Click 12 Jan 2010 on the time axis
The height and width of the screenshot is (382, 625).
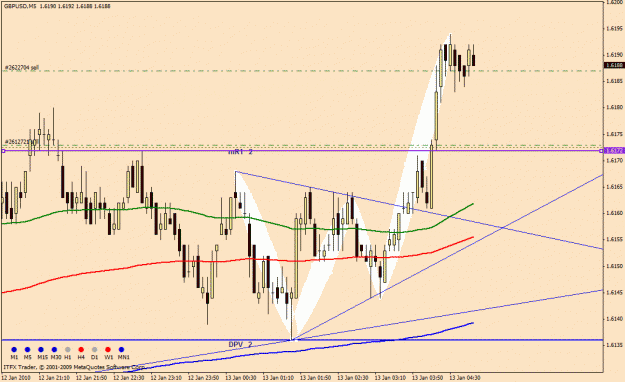pyautogui.click(x=16, y=377)
